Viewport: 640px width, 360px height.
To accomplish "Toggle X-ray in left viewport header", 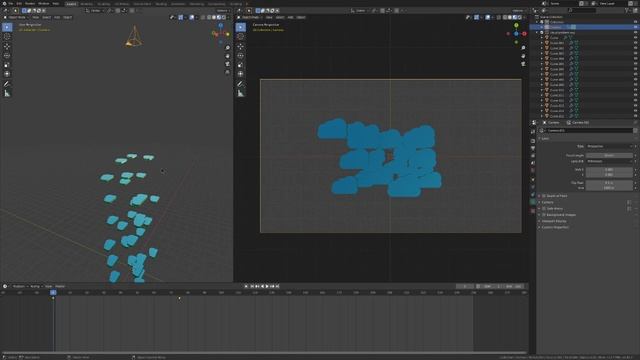I will coord(203,18).
